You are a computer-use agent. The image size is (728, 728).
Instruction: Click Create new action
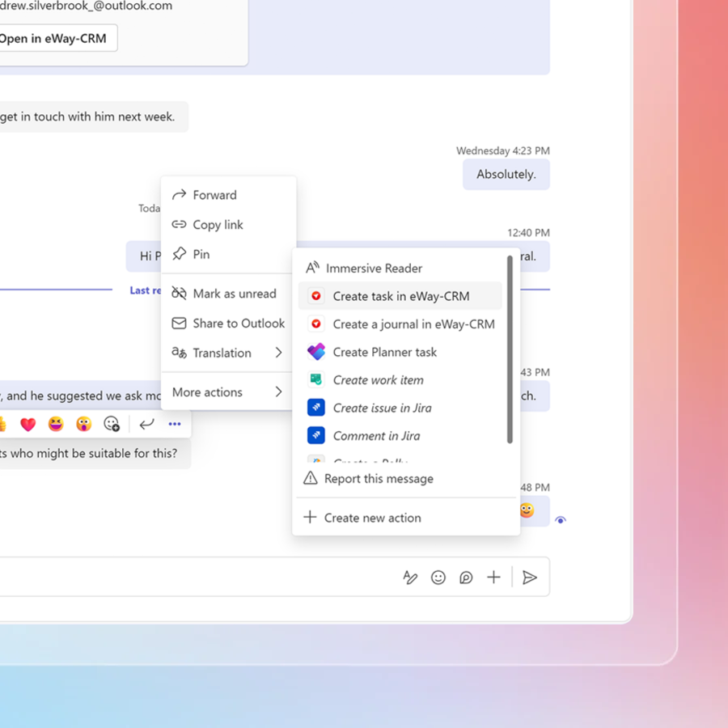pos(372,518)
